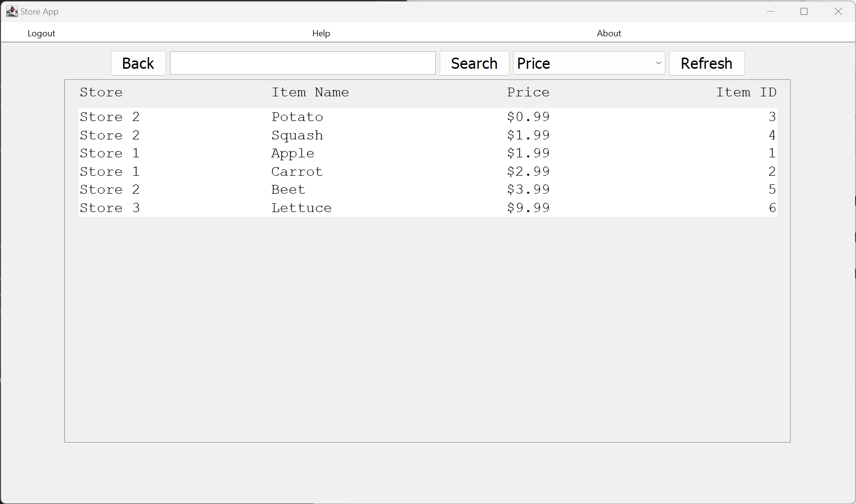This screenshot has height=504, width=856.
Task: Click the Search button
Action: pyautogui.click(x=474, y=63)
